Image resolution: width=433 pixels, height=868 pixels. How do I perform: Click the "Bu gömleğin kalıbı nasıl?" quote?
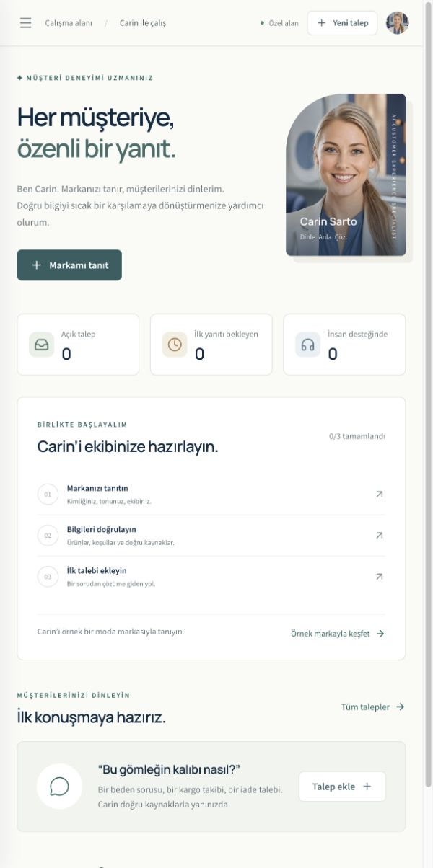(169, 769)
